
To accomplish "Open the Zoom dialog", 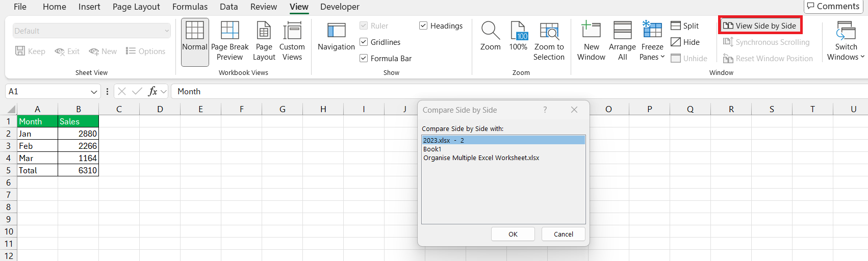I will [490, 37].
